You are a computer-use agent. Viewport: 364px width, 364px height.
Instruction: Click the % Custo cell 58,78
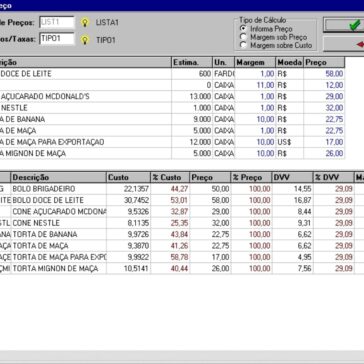click(x=170, y=257)
